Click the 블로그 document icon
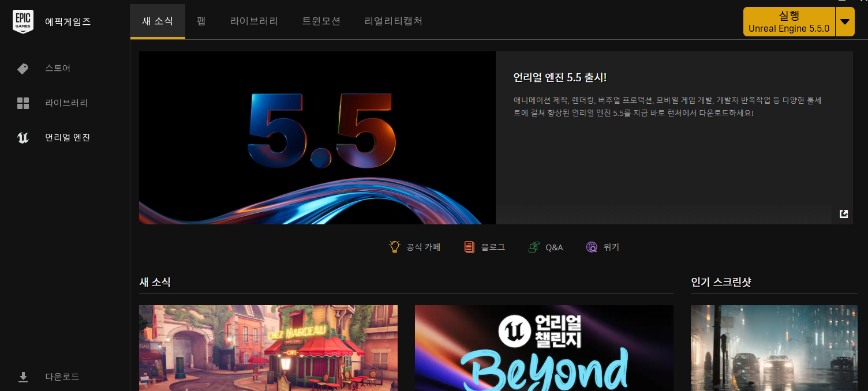 pos(469,247)
